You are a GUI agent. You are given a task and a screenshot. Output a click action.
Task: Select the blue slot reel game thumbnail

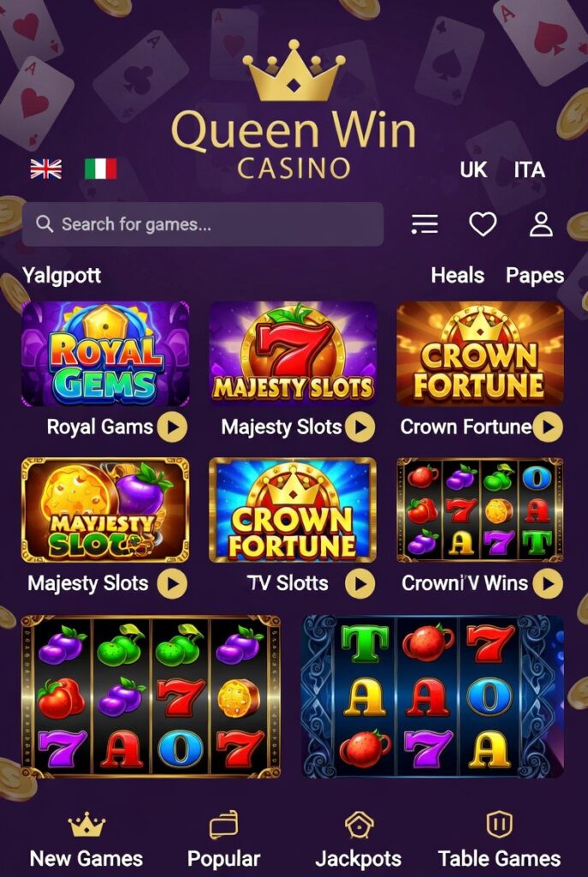(433, 696)
